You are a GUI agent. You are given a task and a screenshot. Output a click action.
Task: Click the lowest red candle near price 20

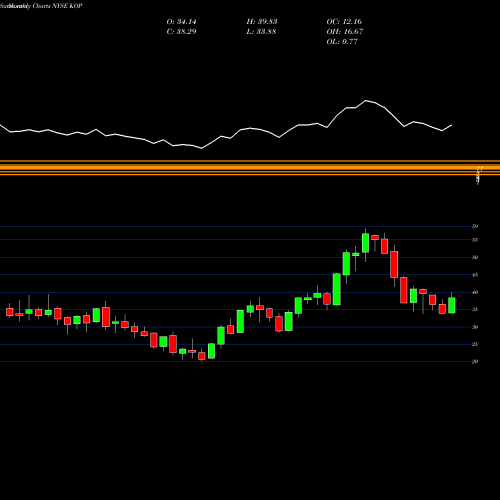(x=202, y=356)
